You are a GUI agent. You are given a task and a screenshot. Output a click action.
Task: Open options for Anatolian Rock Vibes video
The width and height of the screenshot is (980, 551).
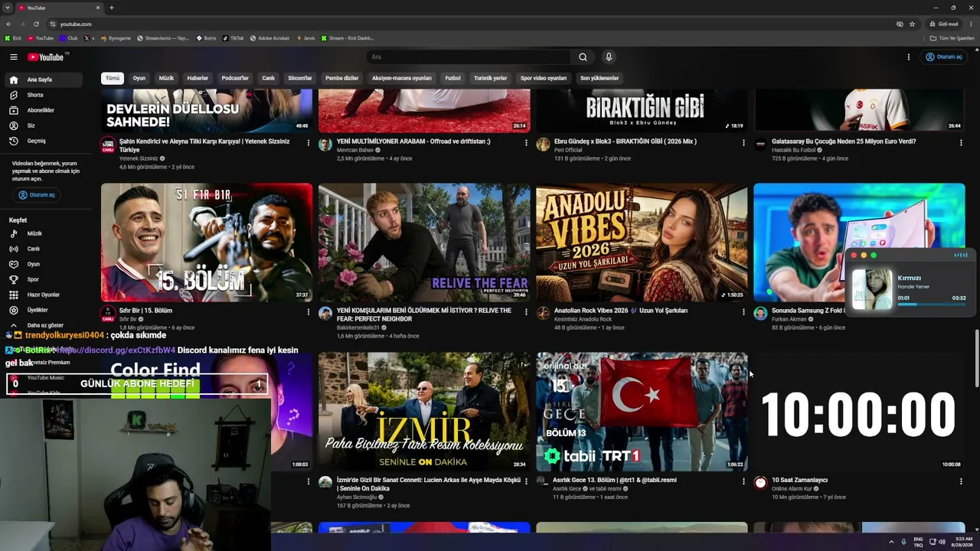(743, 311)
